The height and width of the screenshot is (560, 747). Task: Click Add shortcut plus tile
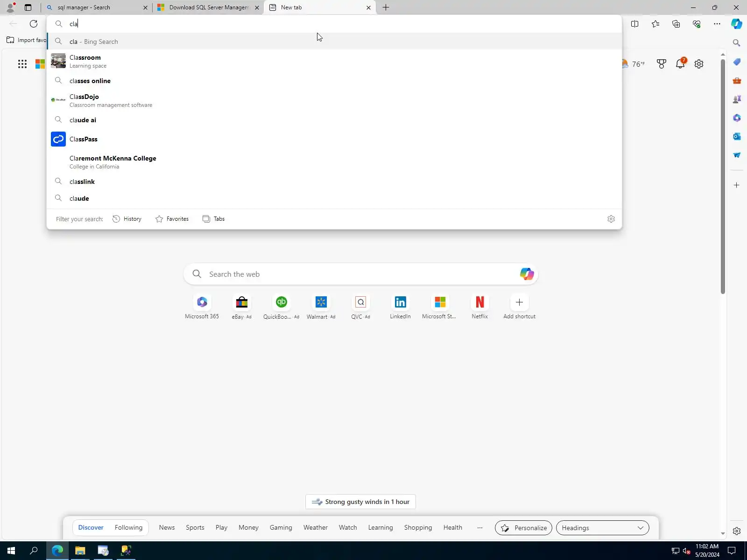pos(519,307)
